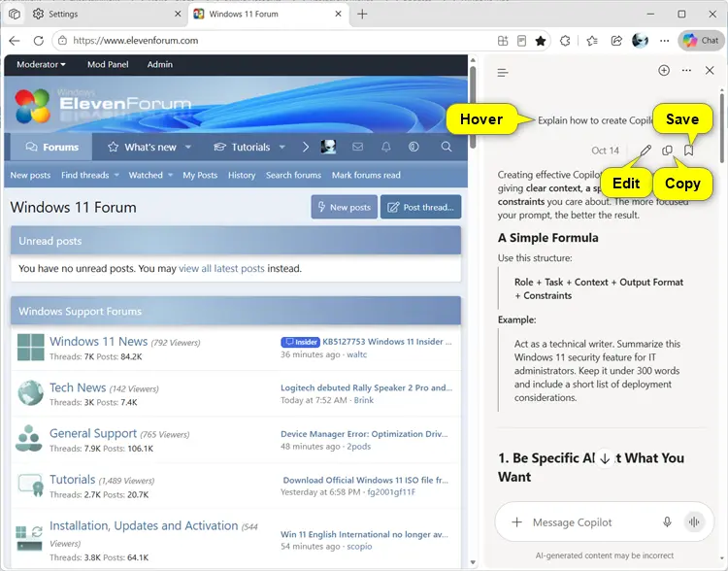Click the Windows 11 News forum icon

coord(31,348)
